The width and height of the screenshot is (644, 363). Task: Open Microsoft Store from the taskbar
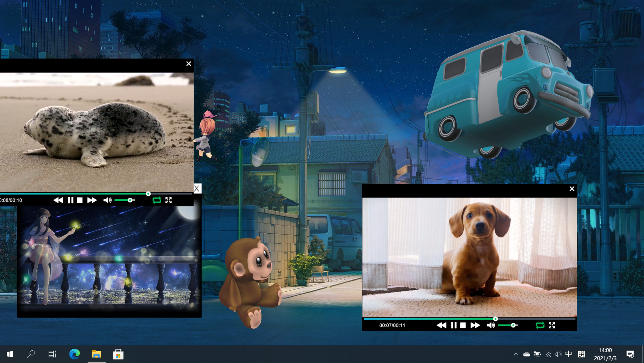click(x=118, y=354)
